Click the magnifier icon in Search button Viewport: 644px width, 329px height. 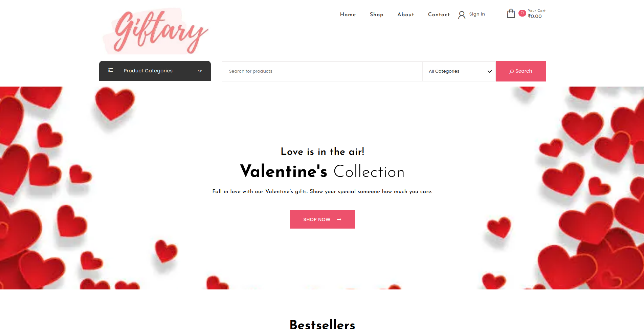coord(511,71)
